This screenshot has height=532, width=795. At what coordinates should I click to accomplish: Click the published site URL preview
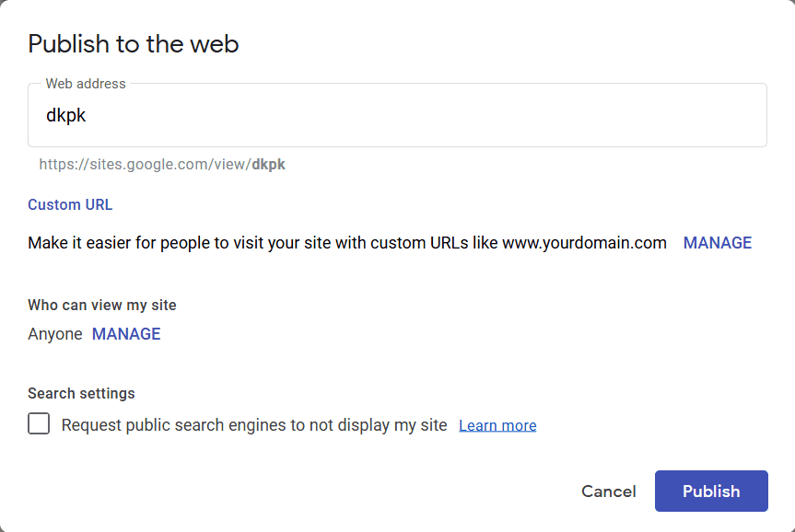(x=162, y=164)
